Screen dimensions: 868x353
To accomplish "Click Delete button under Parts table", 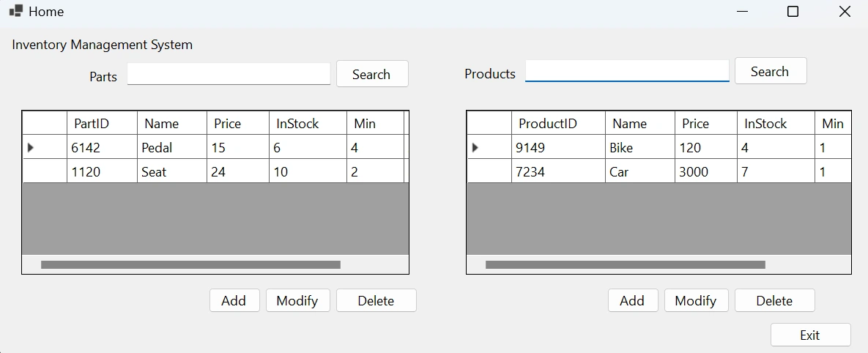I will [x=376, y=300].
